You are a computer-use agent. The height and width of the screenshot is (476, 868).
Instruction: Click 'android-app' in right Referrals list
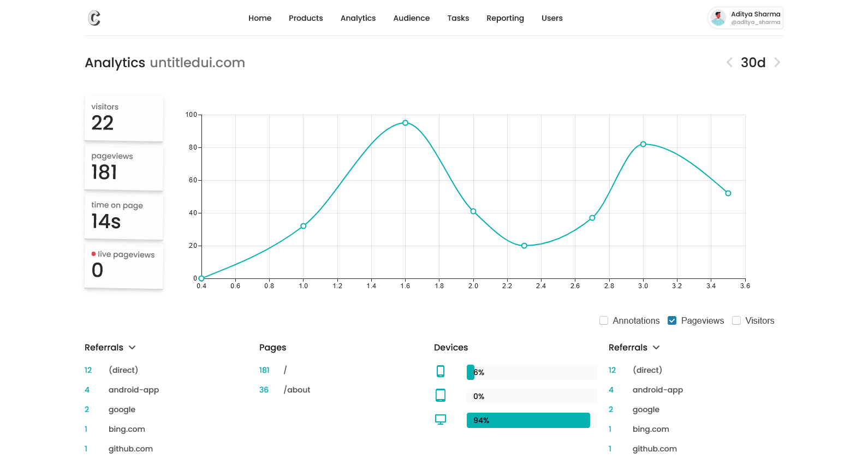[x=658, y=390]
